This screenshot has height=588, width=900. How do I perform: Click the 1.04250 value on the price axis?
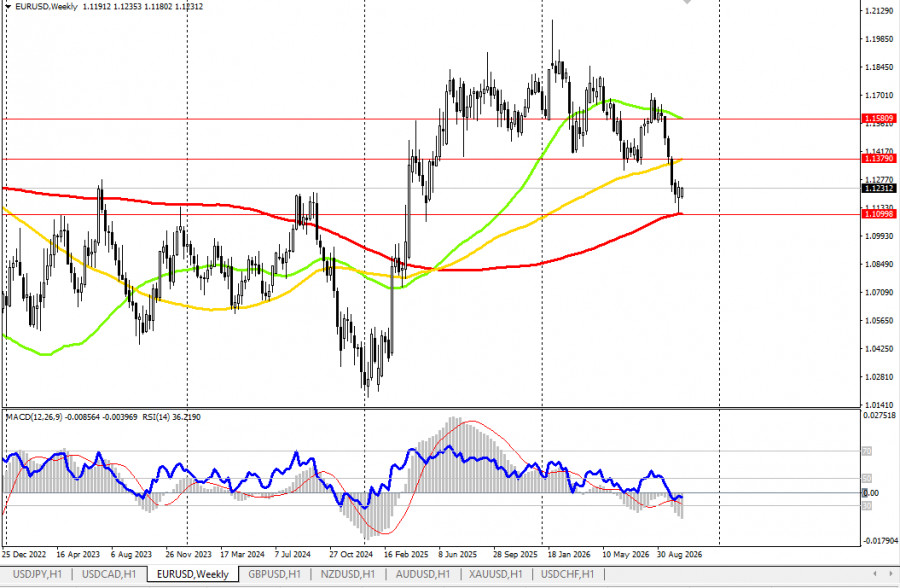pos(879,349)
